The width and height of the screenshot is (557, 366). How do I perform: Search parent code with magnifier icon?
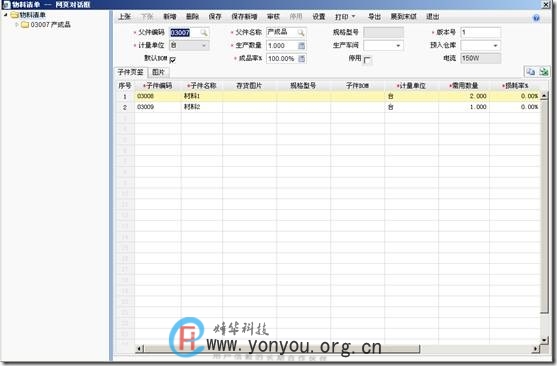204,33
